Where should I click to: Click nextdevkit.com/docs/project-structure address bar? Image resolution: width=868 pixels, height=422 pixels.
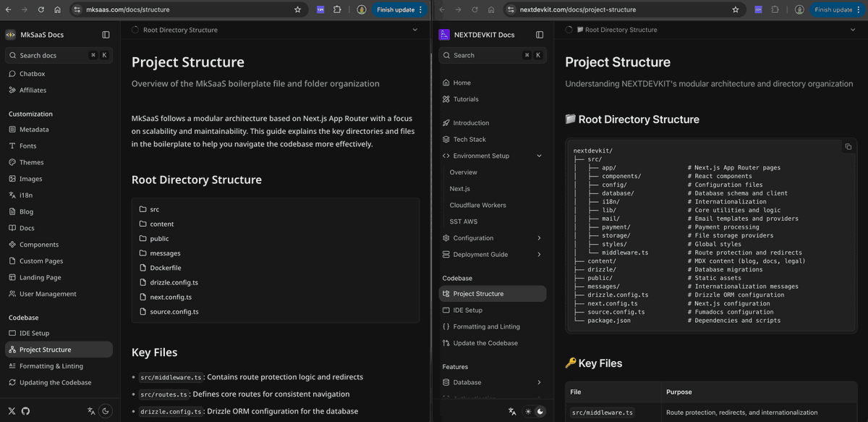[x=623, y=9]
